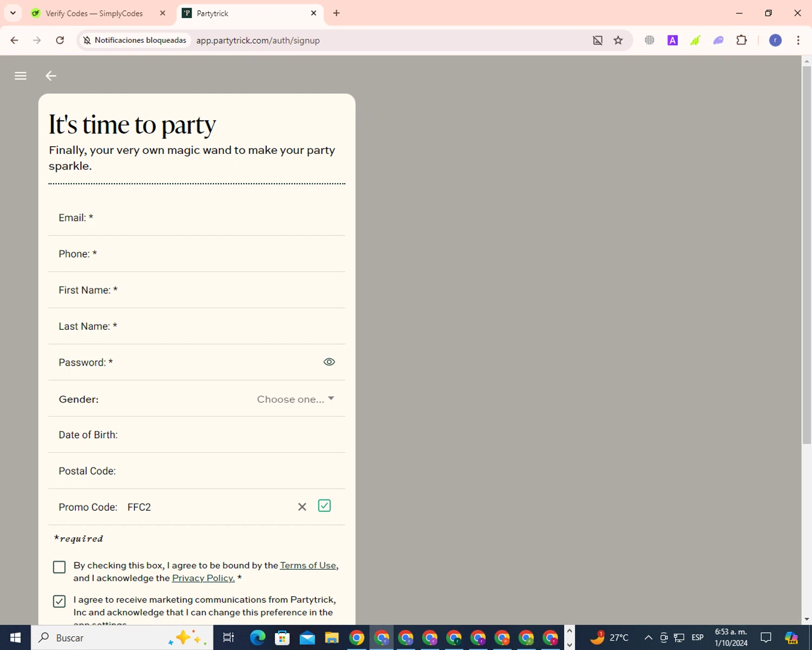Open the weather widget showing 27°C

(x=610, y=638)
